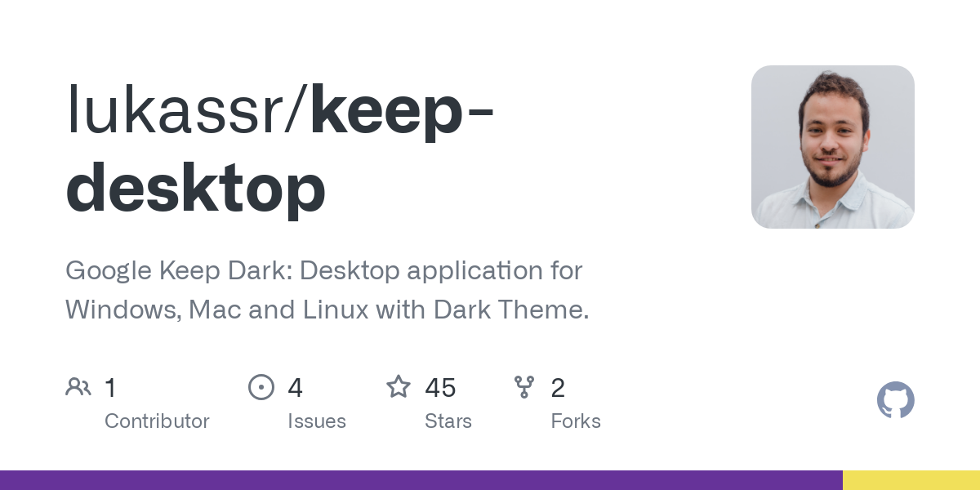
Task: Click the Issues label under the counter
Action: (x=317, y=421)
